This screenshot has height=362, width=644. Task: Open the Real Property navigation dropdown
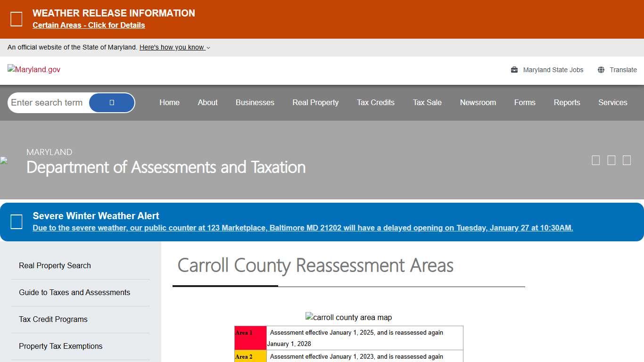[x=315, y=102]
